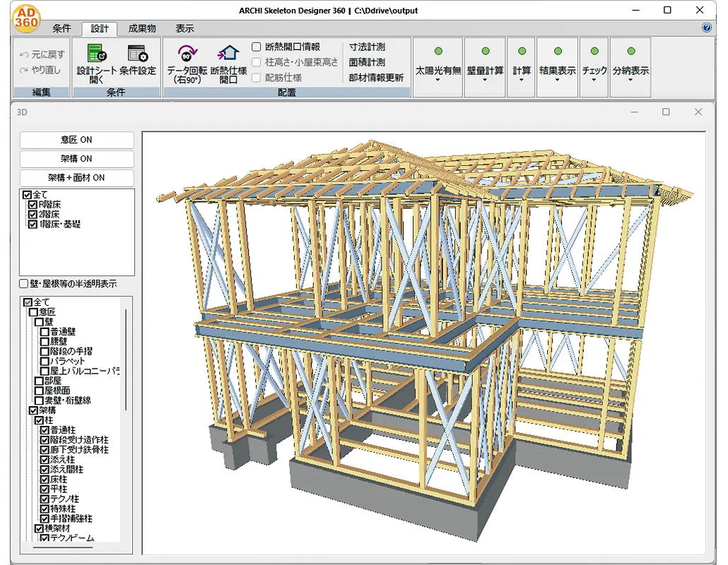Click the 断熱仕様開口 house icon
Screen dimensions: 728x565
[x=228, y=54]
